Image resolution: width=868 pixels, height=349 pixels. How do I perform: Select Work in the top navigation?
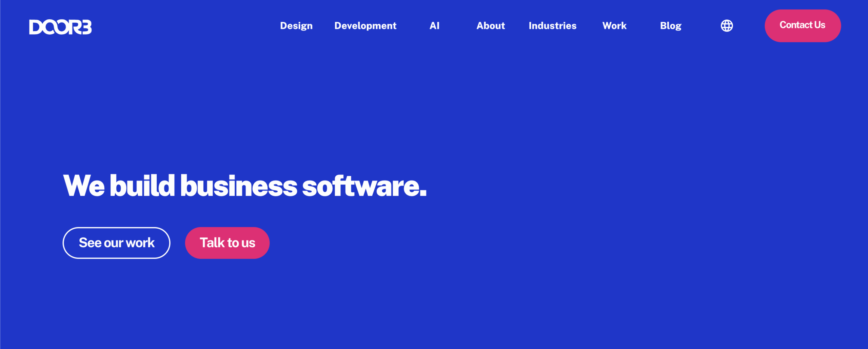(x=614, y=26)
